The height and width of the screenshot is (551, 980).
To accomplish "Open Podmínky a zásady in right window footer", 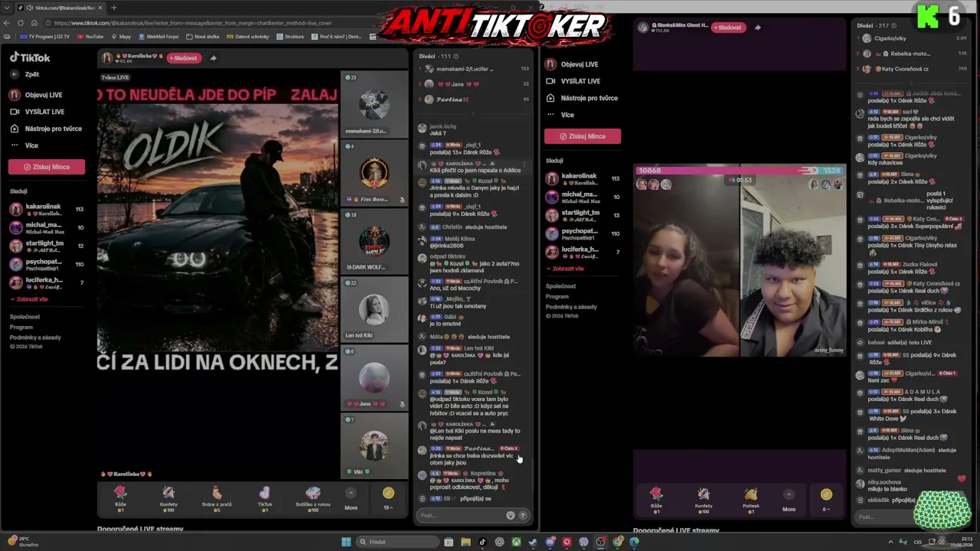I will click(571, 307).
